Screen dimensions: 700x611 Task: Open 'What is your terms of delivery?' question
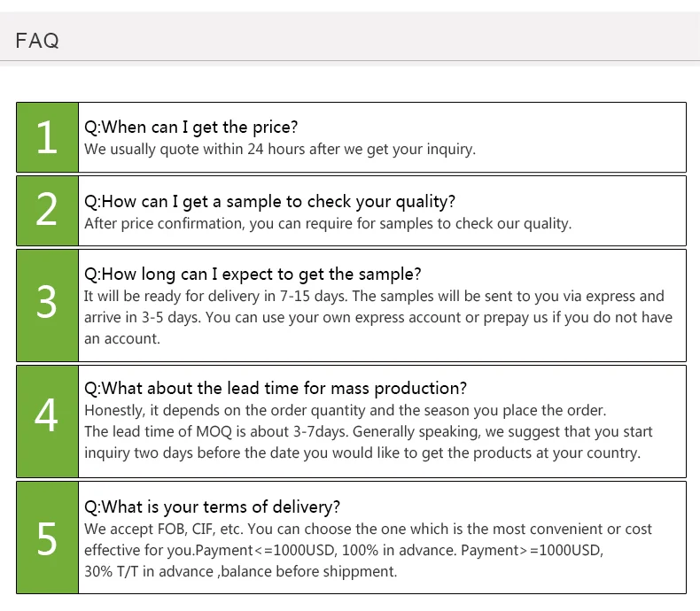click(212, 507)
